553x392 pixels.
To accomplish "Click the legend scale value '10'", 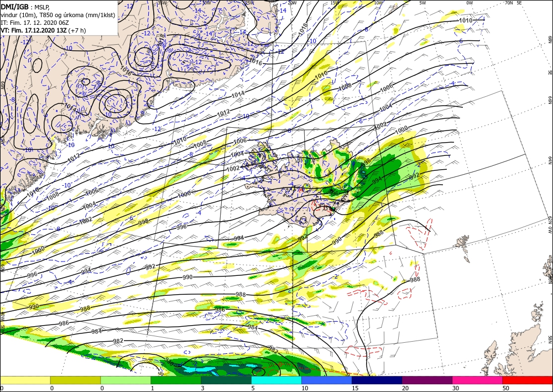I will click(x=304, y=388).
